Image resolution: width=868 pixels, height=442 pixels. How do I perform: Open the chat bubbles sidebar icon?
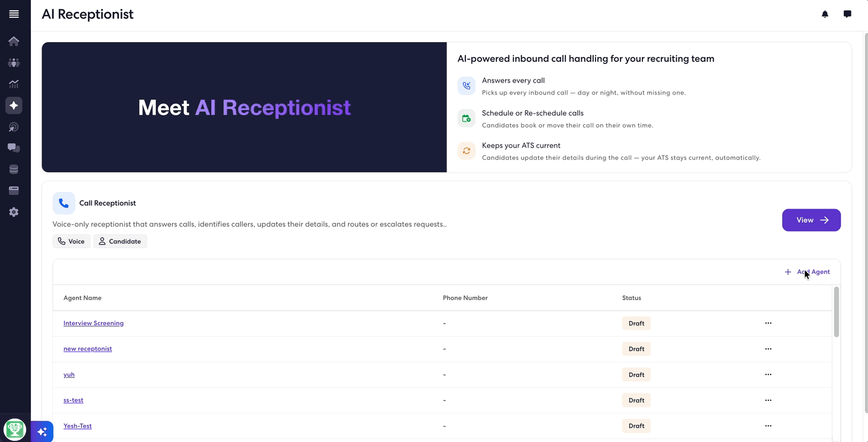[x=14, y=148]
